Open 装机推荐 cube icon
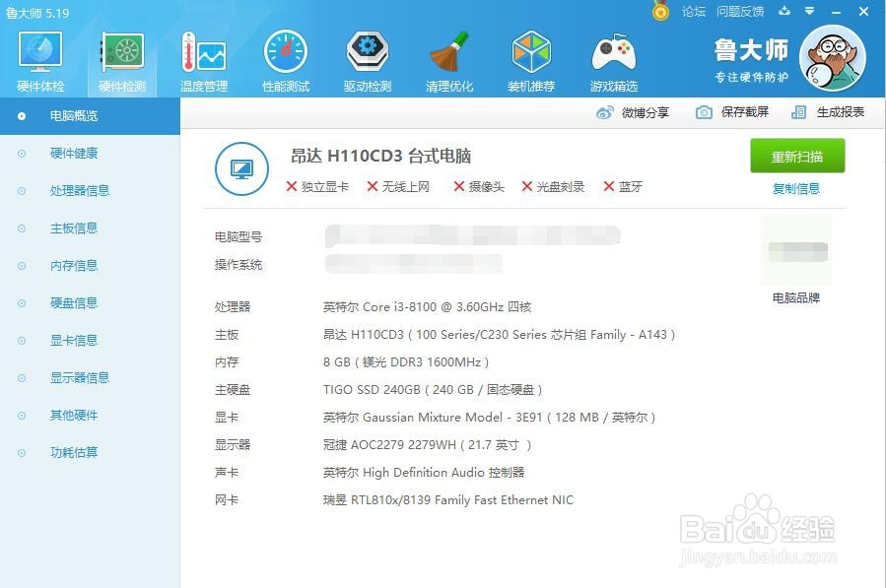The width and height of the screenshot is (886, 588). [531, 62]
